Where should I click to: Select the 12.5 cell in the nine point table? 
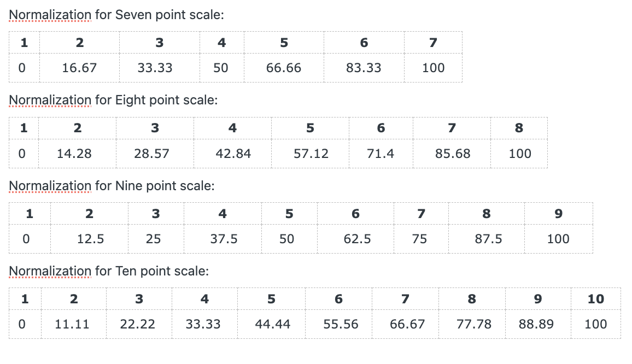tap(90, 239)
